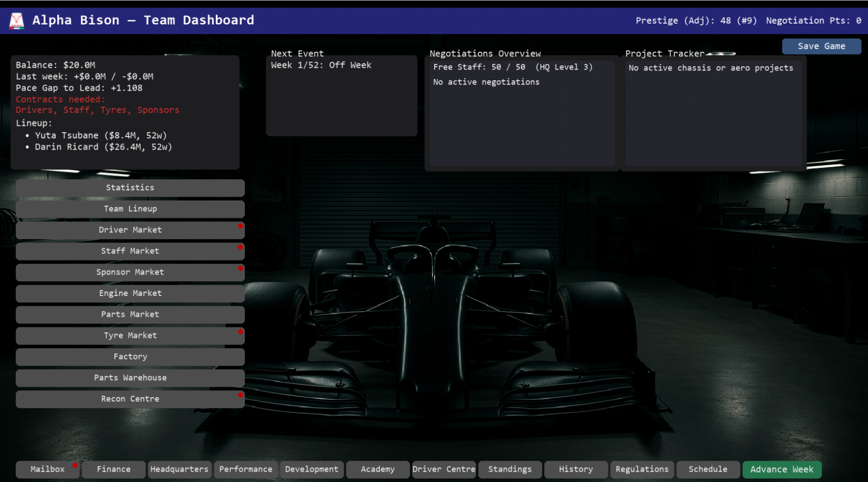
Task: Open the Parts Warehouse
Action: (130, 378)
